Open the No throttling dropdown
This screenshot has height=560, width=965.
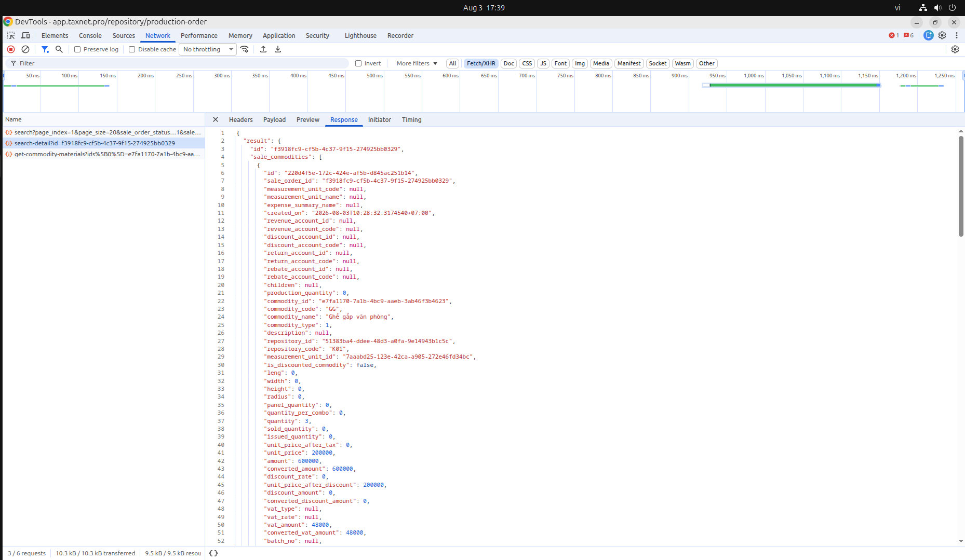(208, 49)
